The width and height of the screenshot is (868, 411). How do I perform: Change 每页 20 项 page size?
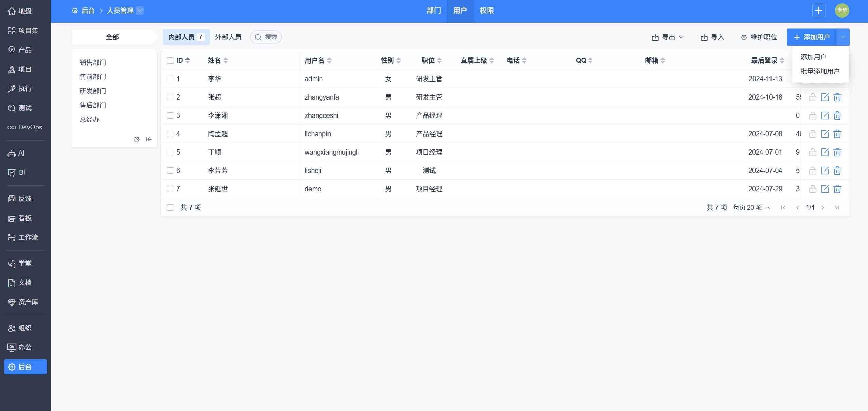[x=751, y=208]
